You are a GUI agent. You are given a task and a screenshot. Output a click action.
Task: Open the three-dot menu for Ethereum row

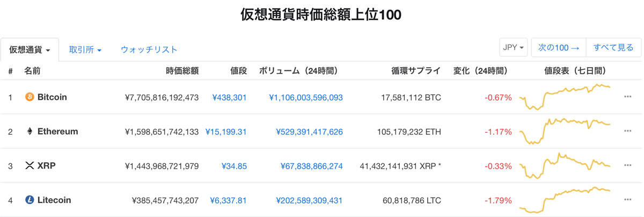coord(627,132)
